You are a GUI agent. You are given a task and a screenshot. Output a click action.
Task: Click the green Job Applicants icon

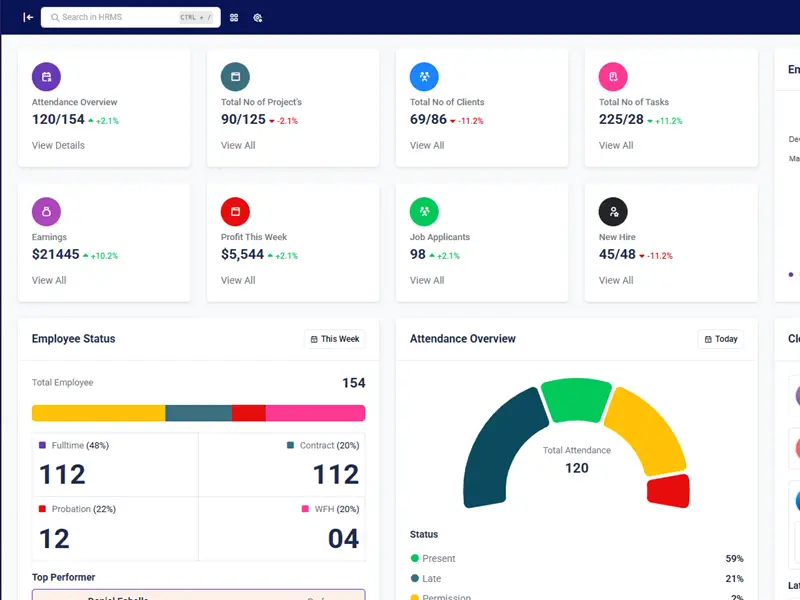(x=424, y=211)
